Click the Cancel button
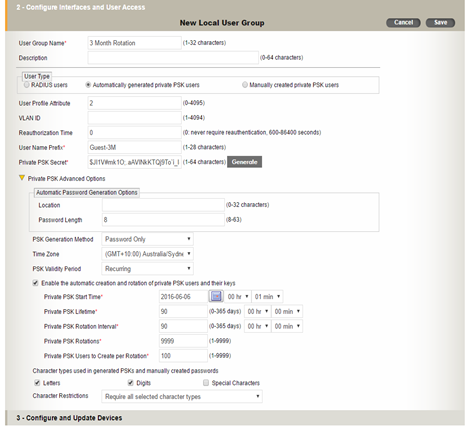The image size is (468, 428). coord(403,23)
